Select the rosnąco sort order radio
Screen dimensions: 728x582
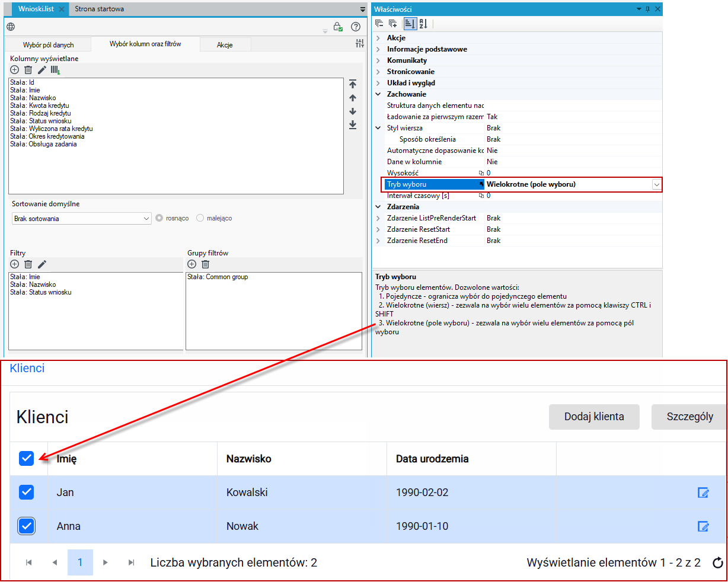(x=159, y=218)
